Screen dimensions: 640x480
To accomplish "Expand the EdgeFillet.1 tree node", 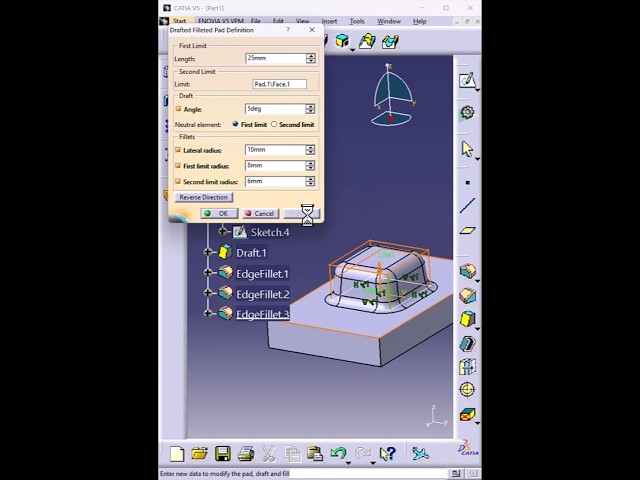I will (208, 272).
